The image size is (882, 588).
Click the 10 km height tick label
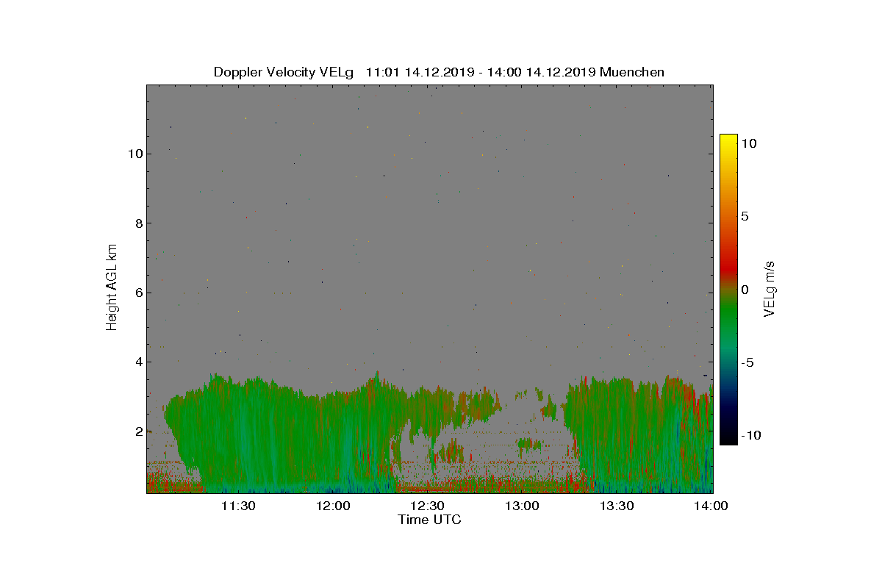click(135, 154)
